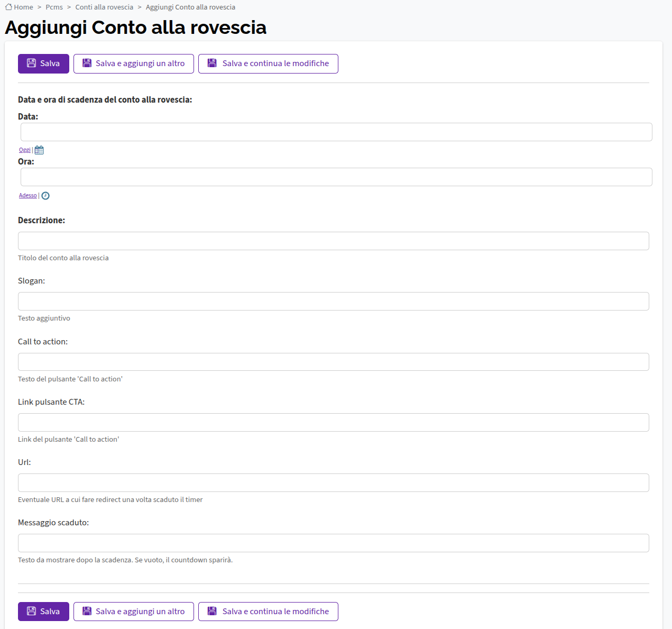Viewport: 672px width, 629px height.
Task: Focus the Url input field
Action: 334,483
